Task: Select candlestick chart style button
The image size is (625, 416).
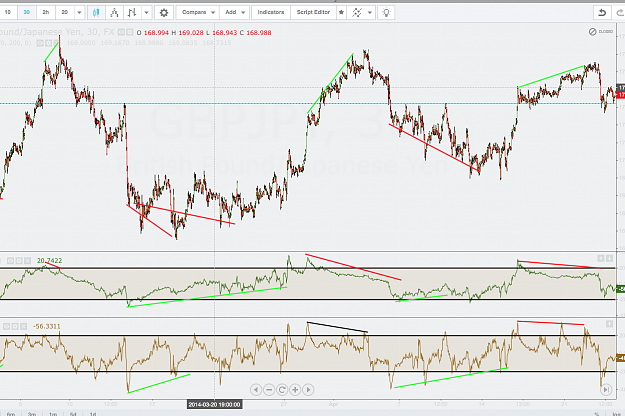Action: point(96,13)
